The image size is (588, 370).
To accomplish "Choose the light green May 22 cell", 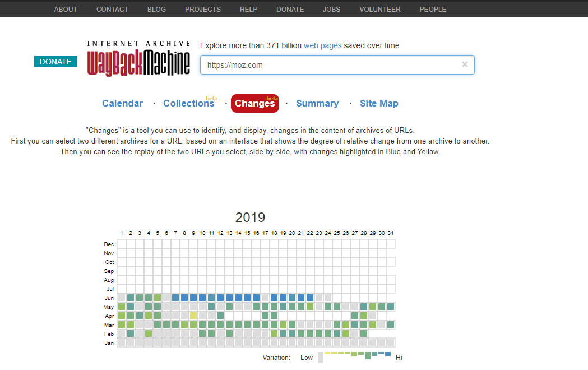I will click(310, 307).
